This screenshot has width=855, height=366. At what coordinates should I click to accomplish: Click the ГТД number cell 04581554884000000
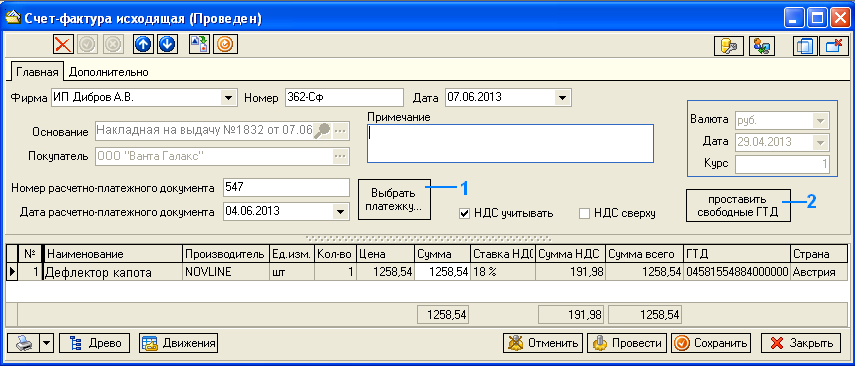736,272
